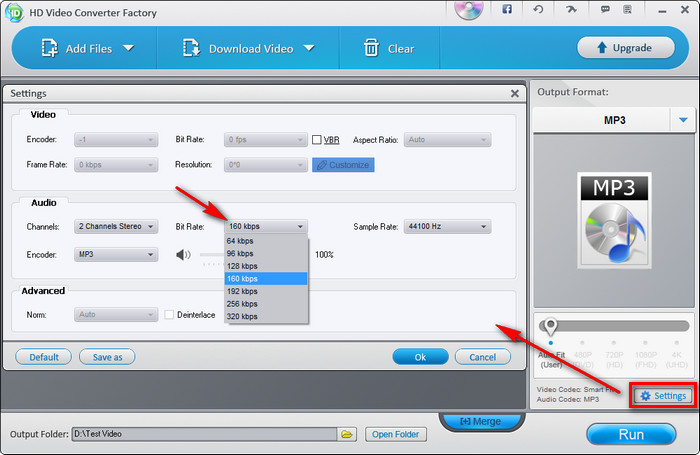Click the resolution slider pin handle

[550, 327]
